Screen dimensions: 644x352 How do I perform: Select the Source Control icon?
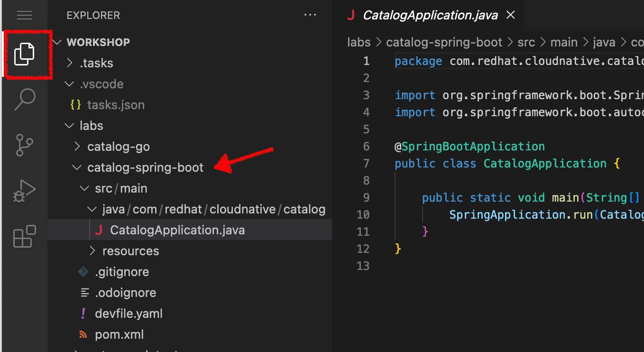coord(24,145)
